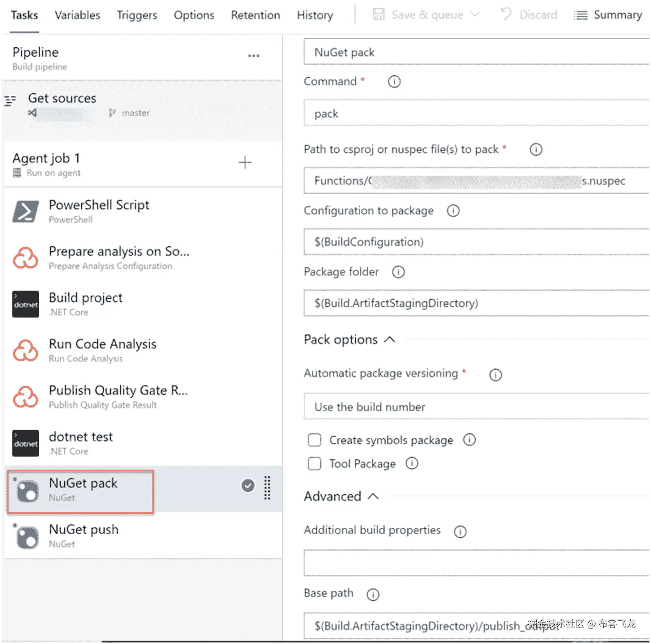651x644 pixels.
Task: Click the drag handle on NuGet pack task
Action: 267,488
